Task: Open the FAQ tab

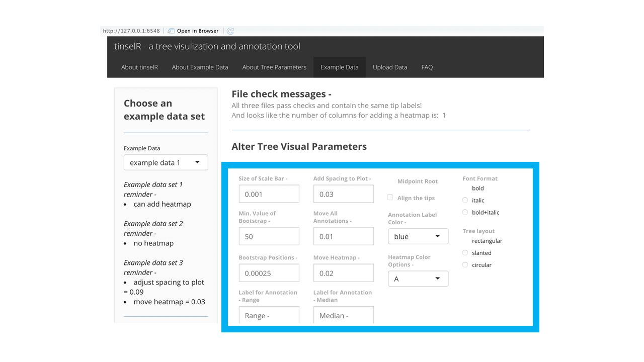Action: click(427, 67)
